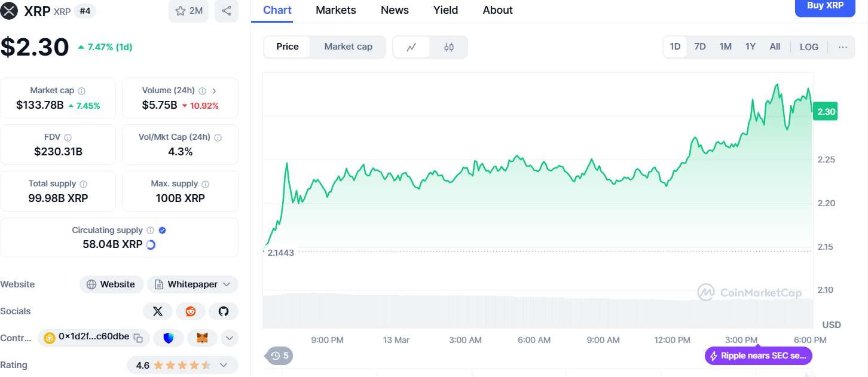Select the Price chart toggle
The height and width of the screenshot is (377, 868).
[288, 47]
